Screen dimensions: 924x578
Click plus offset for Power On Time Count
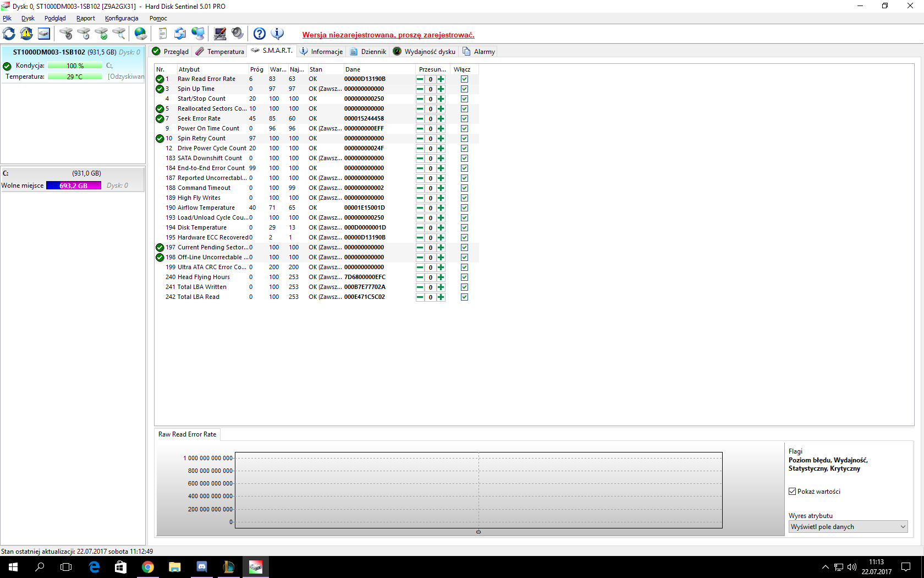[441, 129]
